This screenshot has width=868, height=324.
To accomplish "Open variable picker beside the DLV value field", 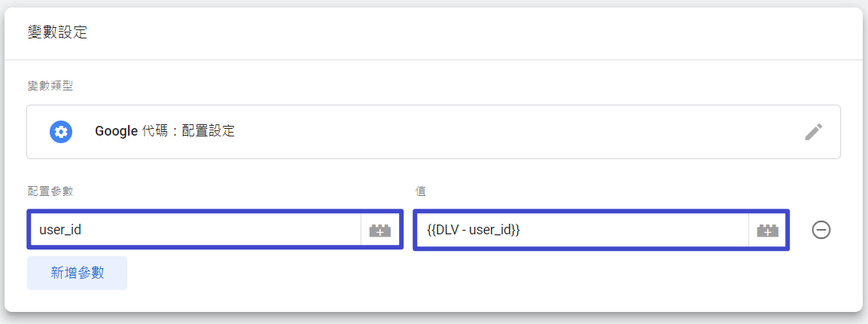I will (x=768, y=230).
